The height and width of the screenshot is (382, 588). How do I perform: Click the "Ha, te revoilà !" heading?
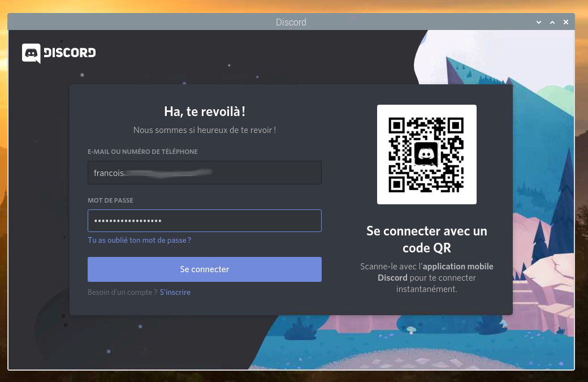pyautogui.click(x=205, y=111)
